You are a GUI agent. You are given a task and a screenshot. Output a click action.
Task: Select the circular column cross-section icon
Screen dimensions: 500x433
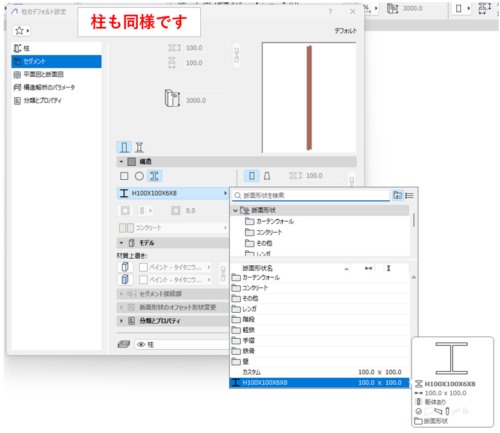point(139,176)
